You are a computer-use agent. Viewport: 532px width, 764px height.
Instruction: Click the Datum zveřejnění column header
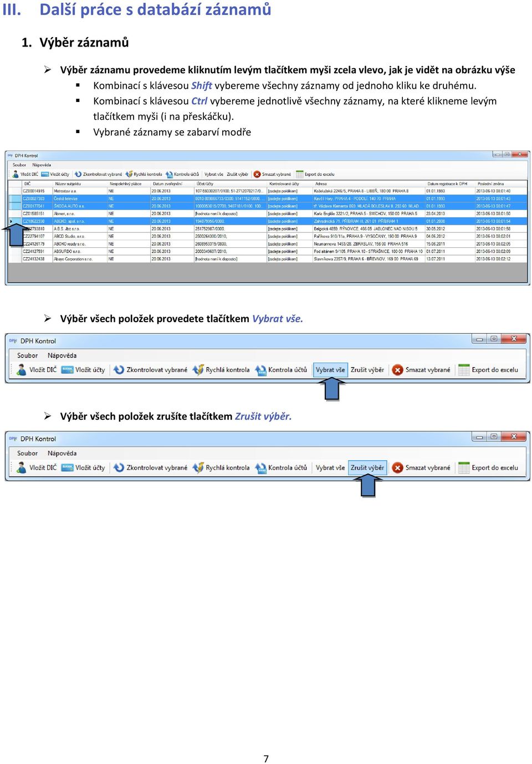coord(172,184)
